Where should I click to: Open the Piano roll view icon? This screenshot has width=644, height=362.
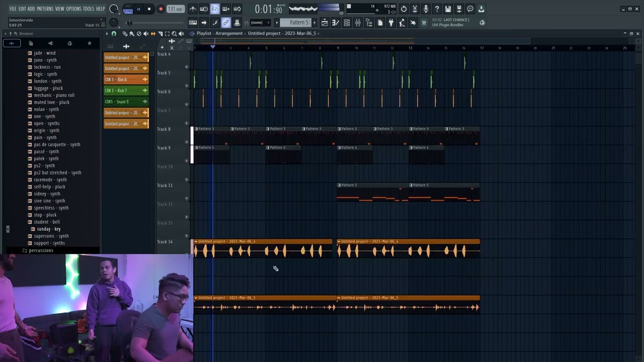pos(336,23)
